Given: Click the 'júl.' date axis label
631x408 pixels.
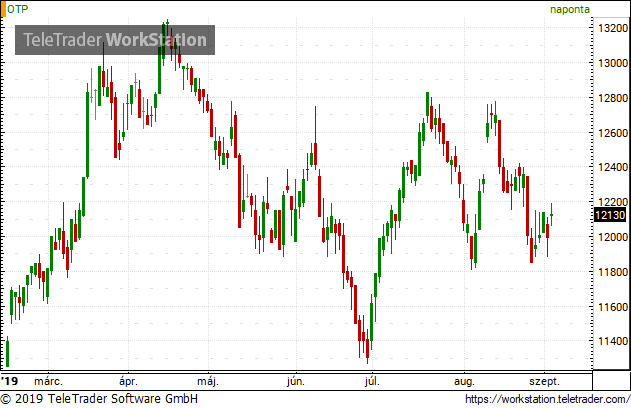Looking at the screenshot, I should click(x=372, y=381).
